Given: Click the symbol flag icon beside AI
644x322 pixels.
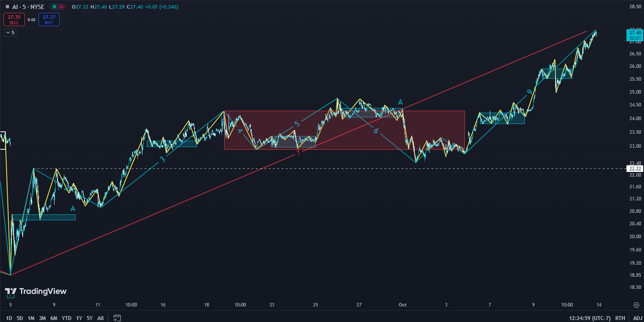Looking at the screenshot, I should (7, 7).
